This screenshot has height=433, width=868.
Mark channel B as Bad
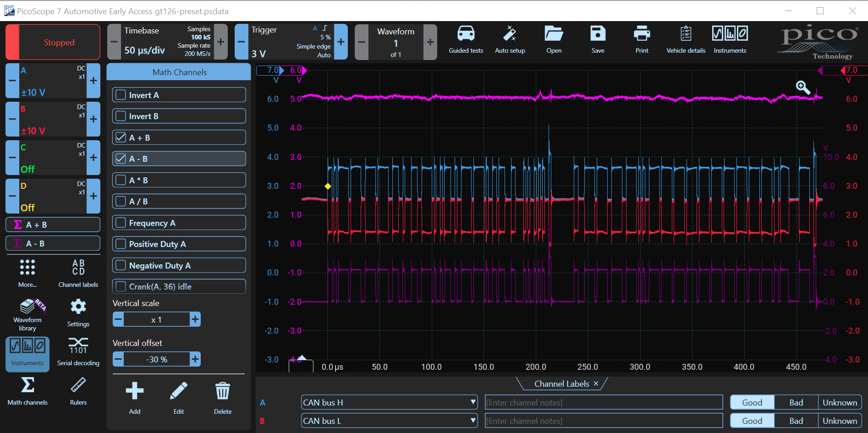[796, 421]
